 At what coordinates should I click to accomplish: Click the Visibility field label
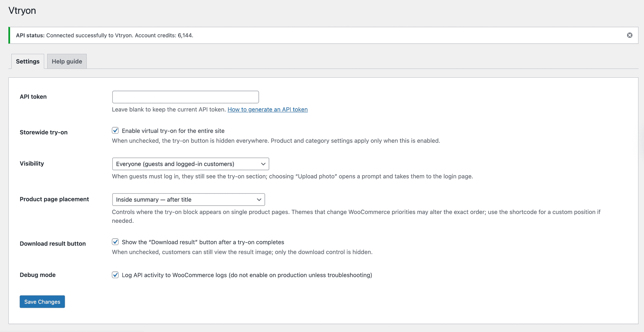coord(32,164)
